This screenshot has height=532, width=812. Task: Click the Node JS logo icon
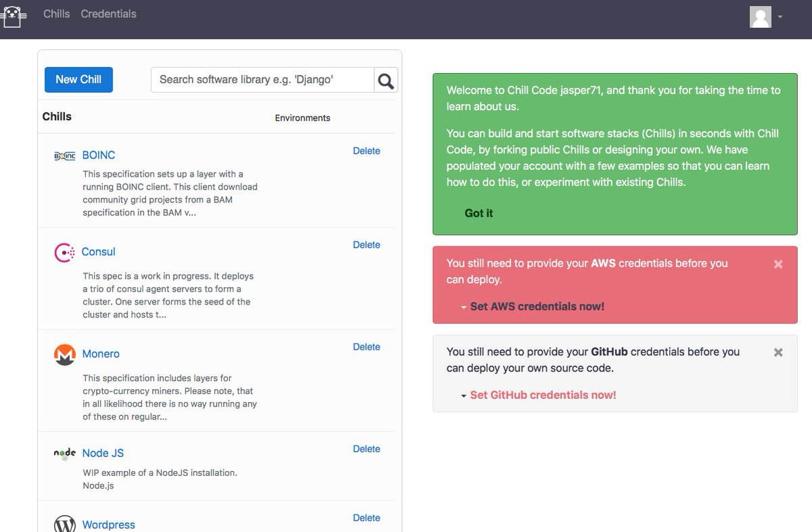[x=64, y=453]
